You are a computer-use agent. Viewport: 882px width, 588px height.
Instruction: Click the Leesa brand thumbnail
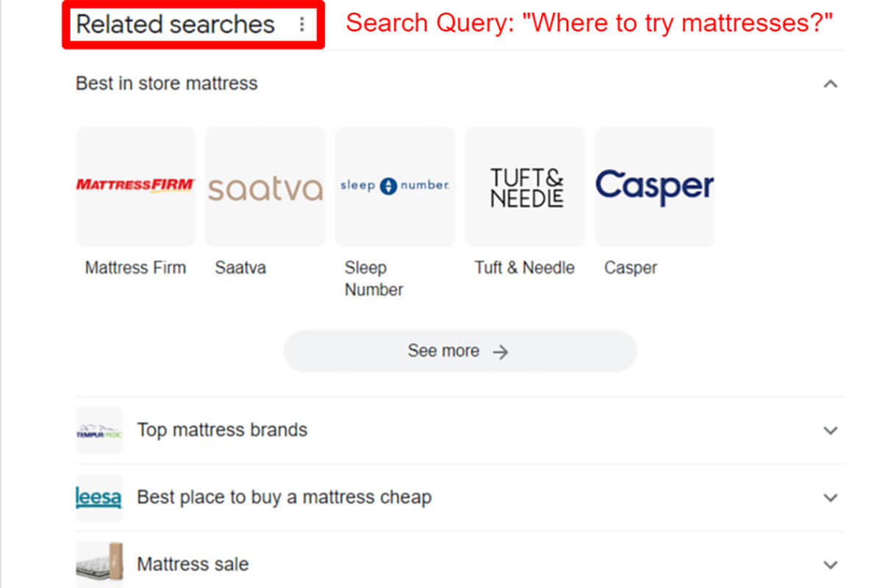pyautogui.click(x=99, y=497)
